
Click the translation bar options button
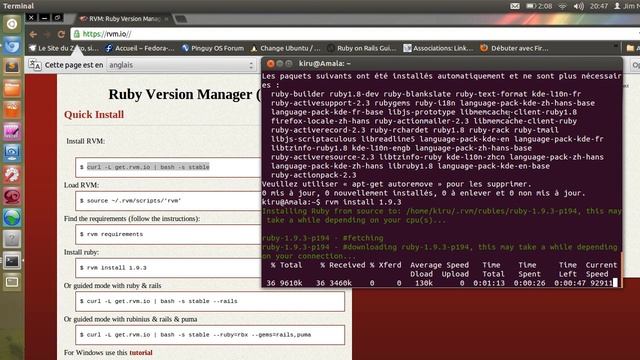click(635, 65)
